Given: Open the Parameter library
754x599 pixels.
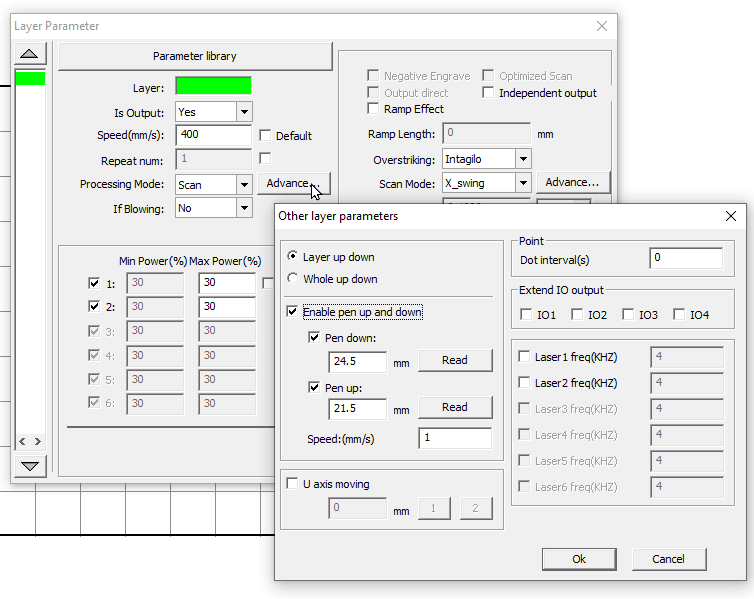Looking at the screenshot, I should (195, 56).
